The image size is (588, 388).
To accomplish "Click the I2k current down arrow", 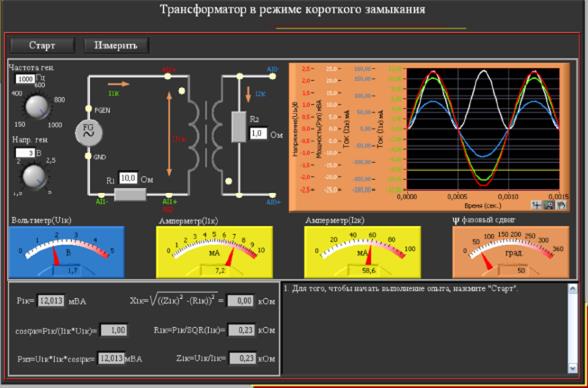I will [x=248, y=94].
